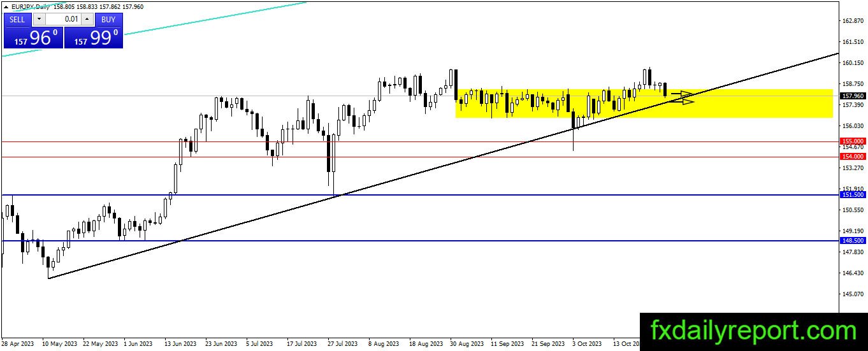This screenshot has width=868, height=351.
Task: Click the 1 Jun 2023 date label
Action: pos(138,344)
